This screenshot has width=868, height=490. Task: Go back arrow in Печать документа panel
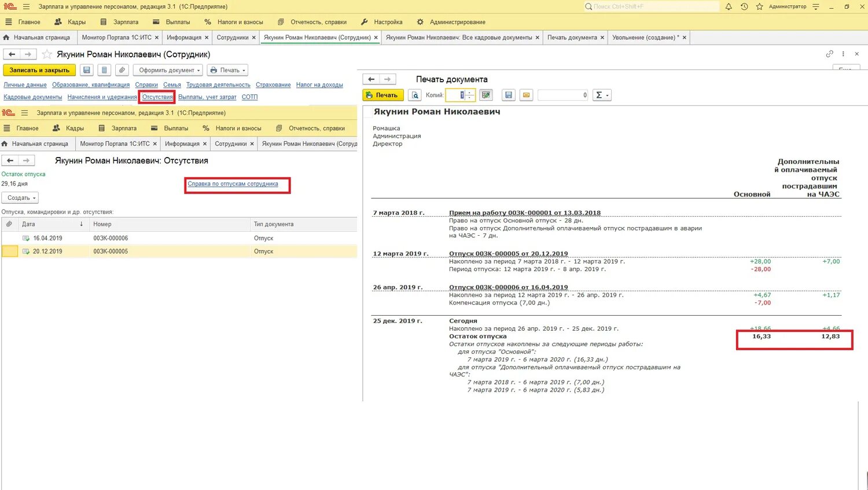point(372,79)
